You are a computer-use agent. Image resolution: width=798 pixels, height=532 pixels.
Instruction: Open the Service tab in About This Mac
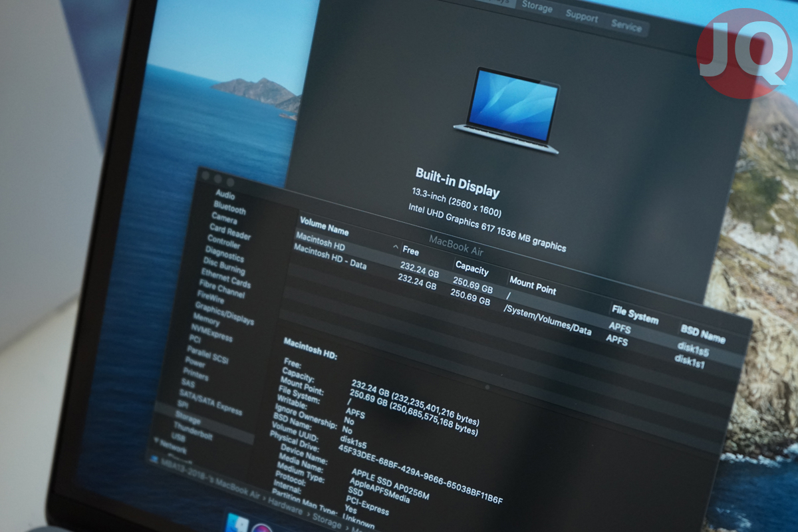(x=626, y=27)
